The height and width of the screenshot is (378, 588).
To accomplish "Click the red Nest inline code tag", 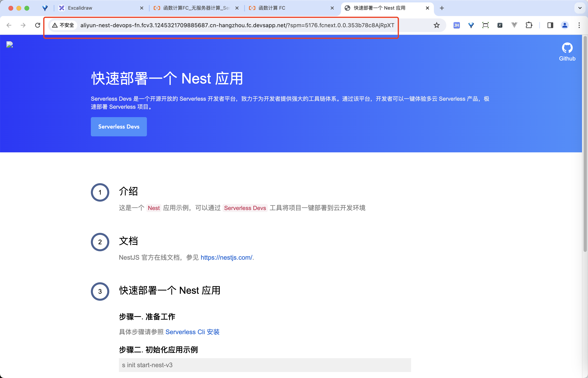I will 154,208.
